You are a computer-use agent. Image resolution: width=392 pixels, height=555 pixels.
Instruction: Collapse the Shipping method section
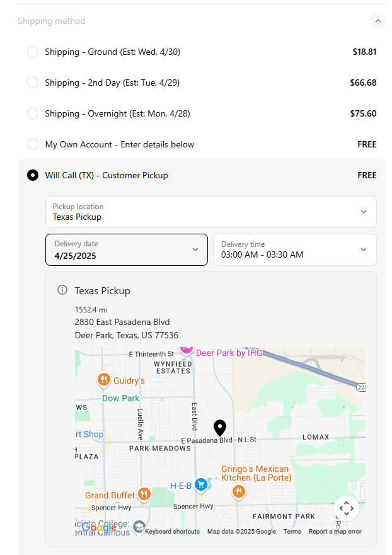(377, 21)
